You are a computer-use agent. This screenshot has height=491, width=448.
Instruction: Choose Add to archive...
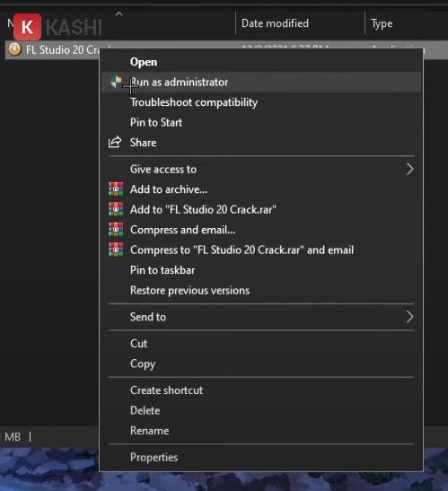tap(261, 189)
